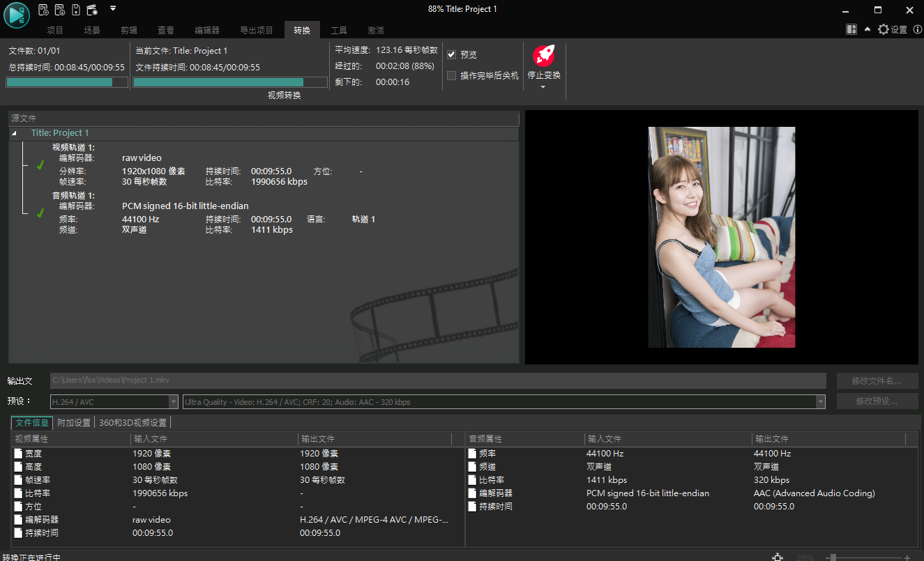Open the 项目 ribbon tab
This screenshot has width=924, height=561.
(55, 30)
